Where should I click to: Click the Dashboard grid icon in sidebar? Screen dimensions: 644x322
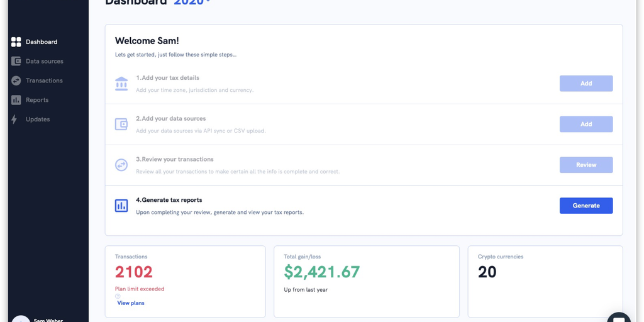tap(16, 42)
